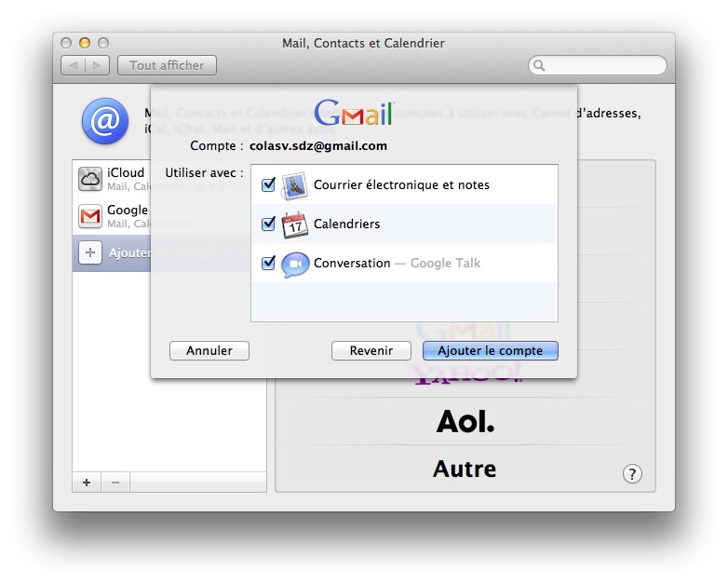Click the Annuler button

(209, 350)
